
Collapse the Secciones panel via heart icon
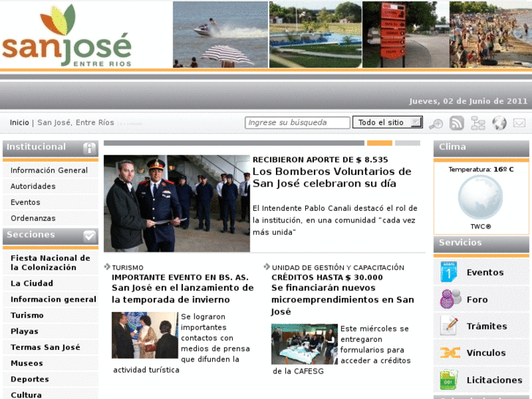pos(89,236)
